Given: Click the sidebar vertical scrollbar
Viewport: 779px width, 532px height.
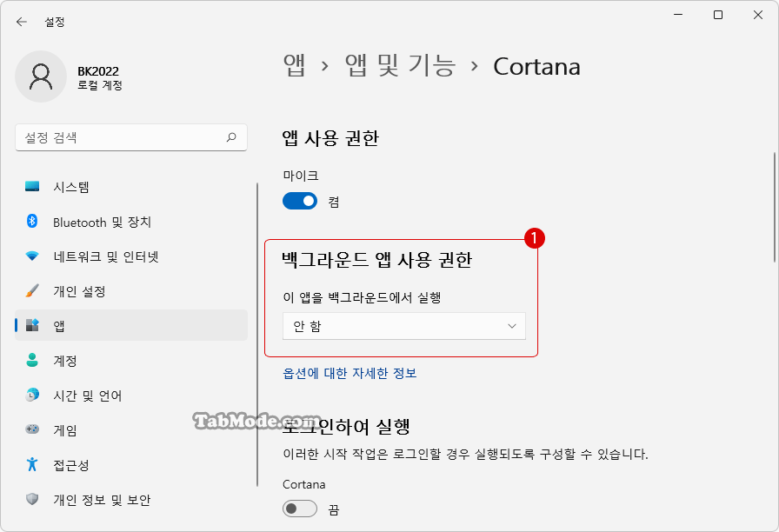Looking at the screenshot, I should [x=257, y=335].
